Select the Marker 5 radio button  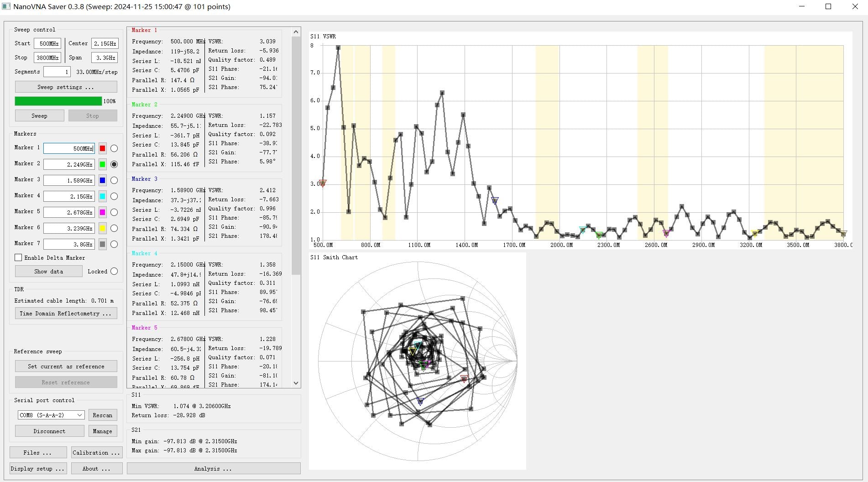click(x=114, y=212)
